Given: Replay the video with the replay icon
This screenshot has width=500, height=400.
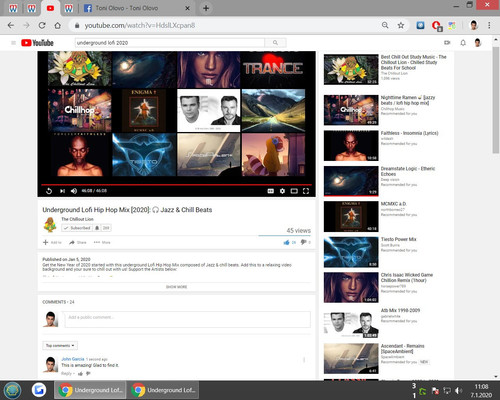Looking at the screenshot, I should (x=49, y=191).
